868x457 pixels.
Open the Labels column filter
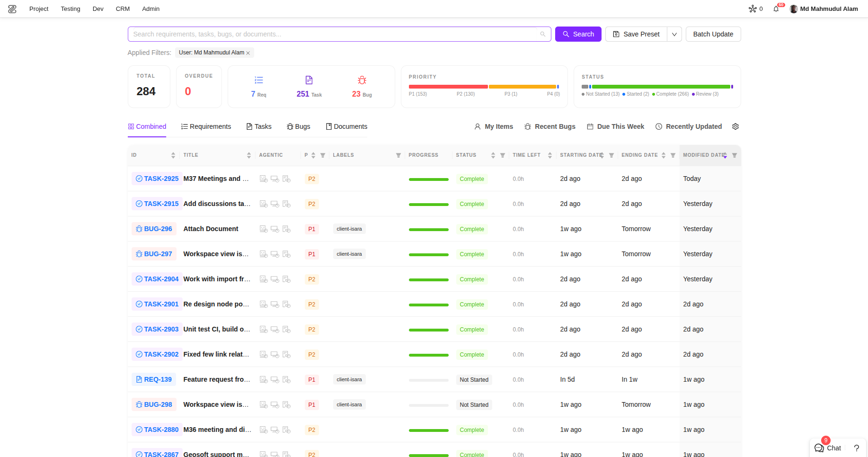pyautogui.click(x=399, y=155)
